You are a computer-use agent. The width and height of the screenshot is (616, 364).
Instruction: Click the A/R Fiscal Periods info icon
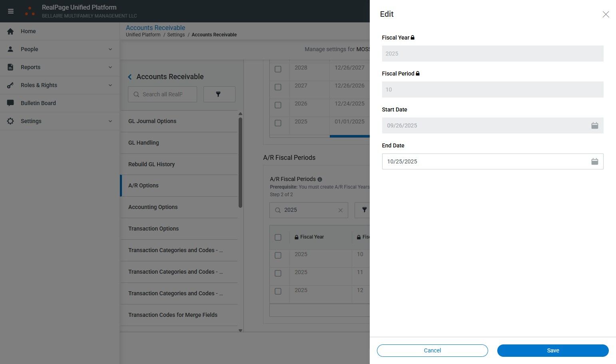pyautogui.click(x=319, y=179)
